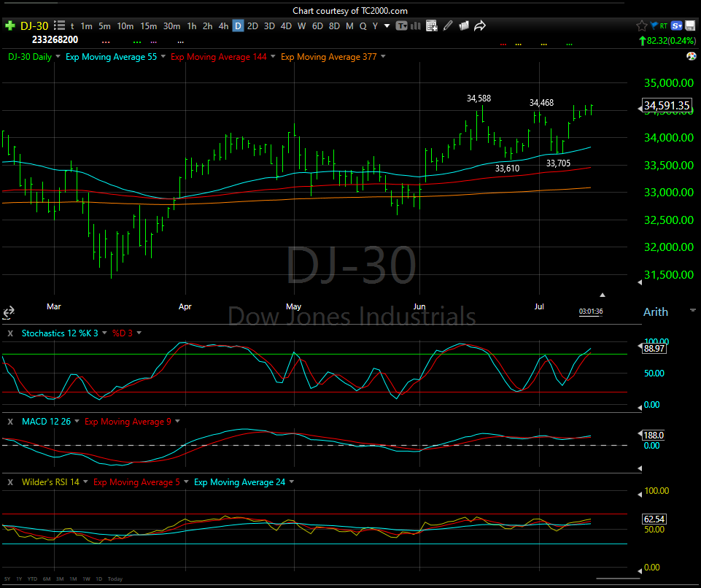Click the sync arrows icon left of time axis

point(9,312)
